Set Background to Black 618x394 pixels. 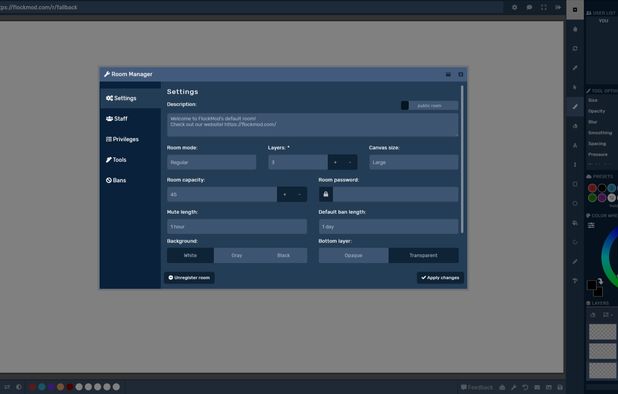[x=283, y=255]
